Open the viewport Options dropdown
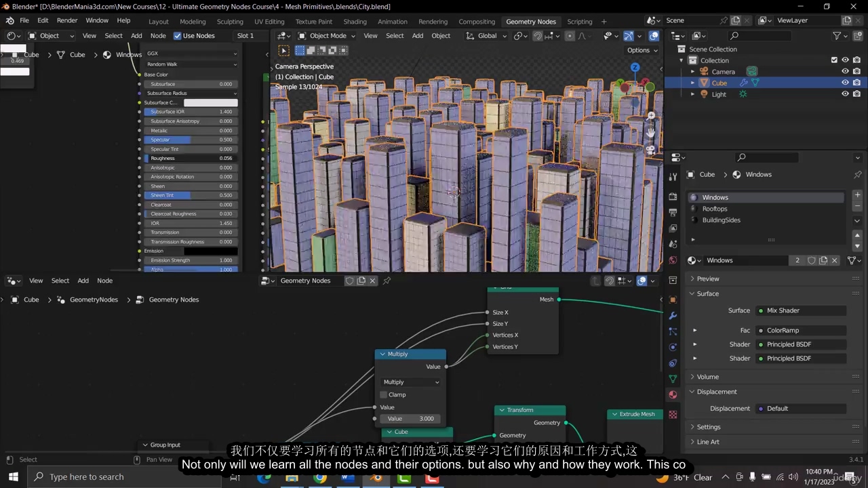 click(x=642, y=50)
